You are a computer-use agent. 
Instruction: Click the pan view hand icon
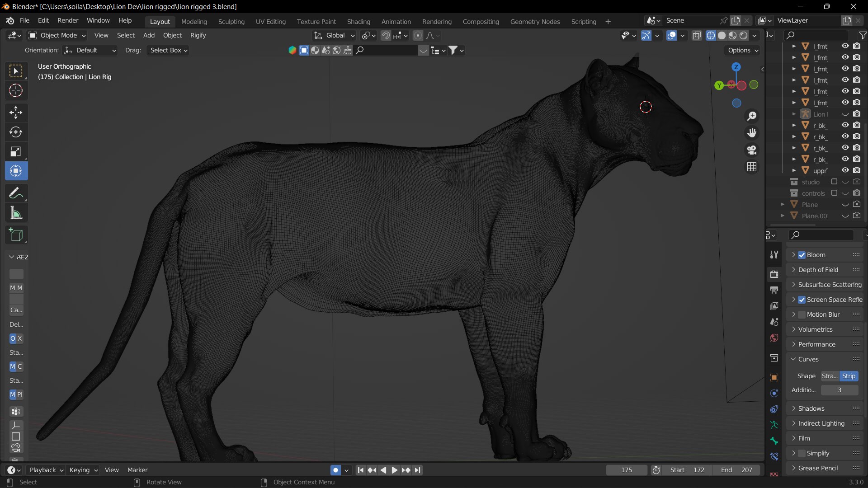pyautogui.click(x=752, y=133)
